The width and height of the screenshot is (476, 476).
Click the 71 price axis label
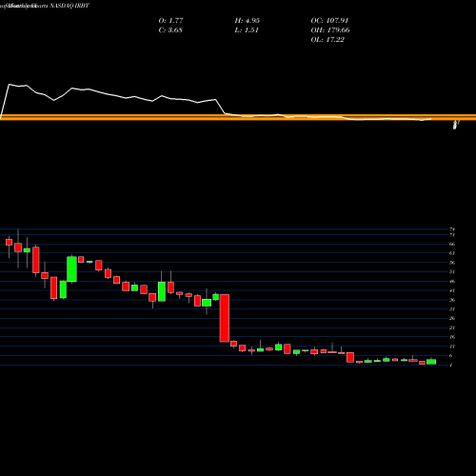[x=452, y=235]
